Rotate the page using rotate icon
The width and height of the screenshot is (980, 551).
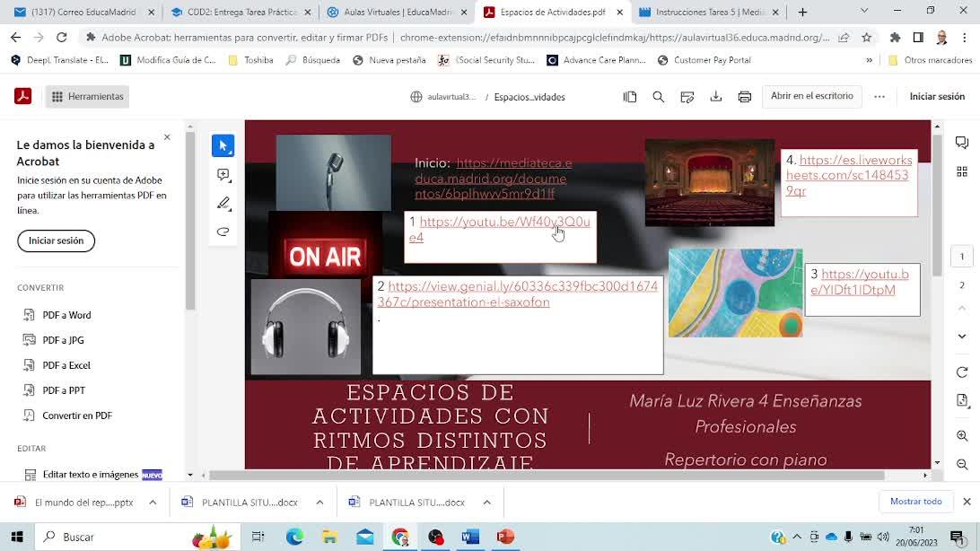coord(962,372)
